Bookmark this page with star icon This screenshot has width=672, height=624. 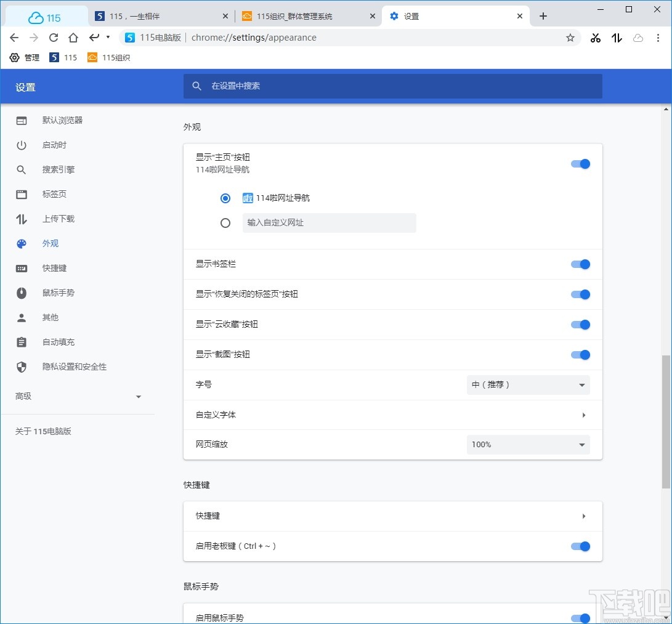coord(570,38)
